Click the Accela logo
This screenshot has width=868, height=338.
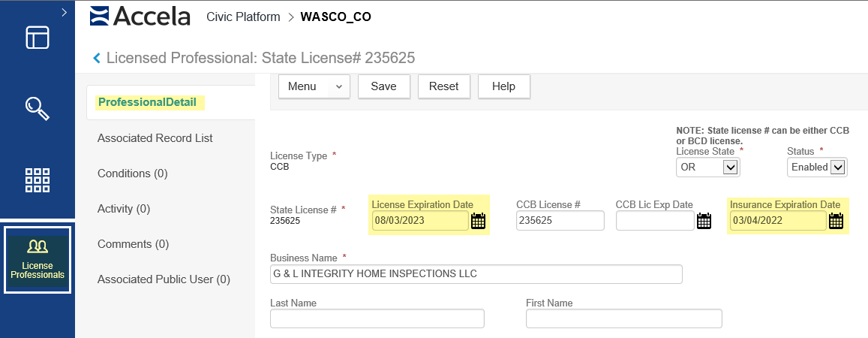140,17
